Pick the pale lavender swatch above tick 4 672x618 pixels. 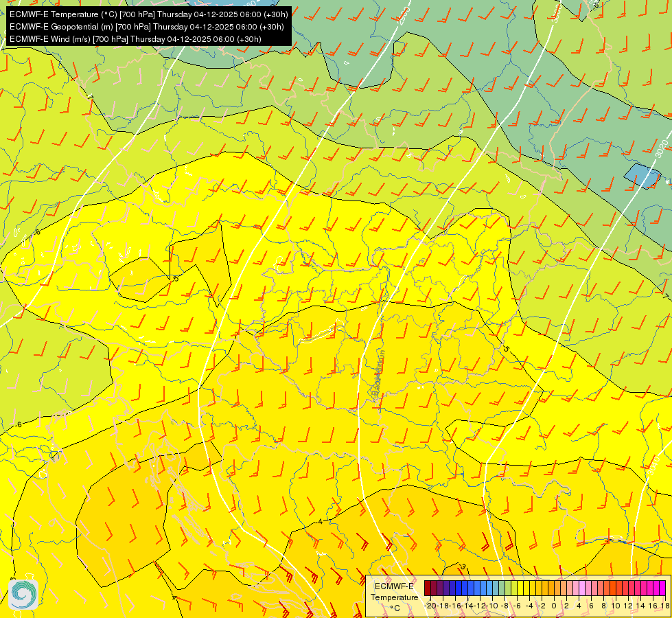pos(583,588)
